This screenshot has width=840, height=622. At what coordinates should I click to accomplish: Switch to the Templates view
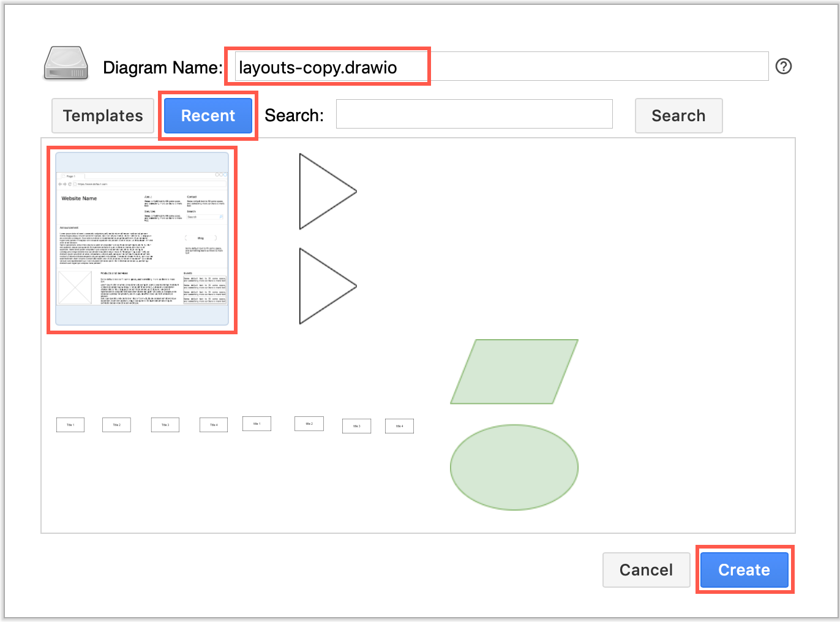coord(102,115)
